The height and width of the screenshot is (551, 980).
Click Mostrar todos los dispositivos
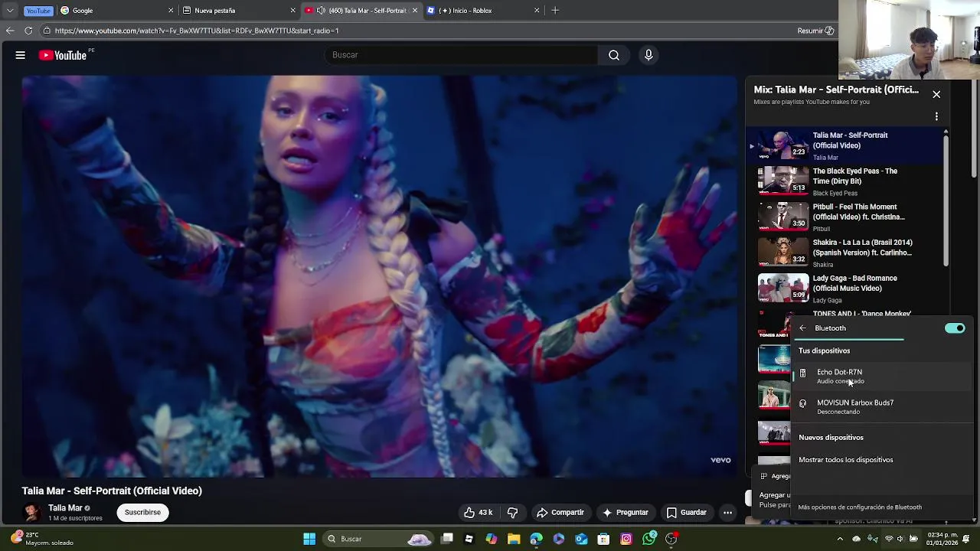coord(845,460)
